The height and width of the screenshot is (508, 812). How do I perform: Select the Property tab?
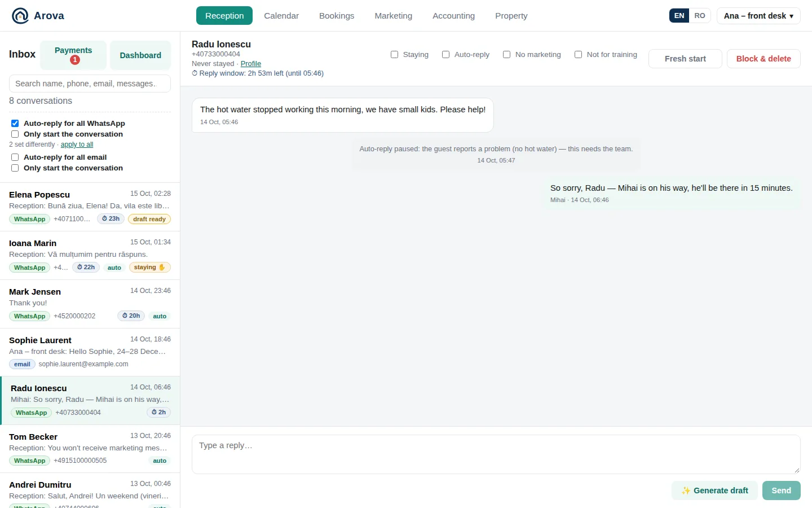(511, 16)
